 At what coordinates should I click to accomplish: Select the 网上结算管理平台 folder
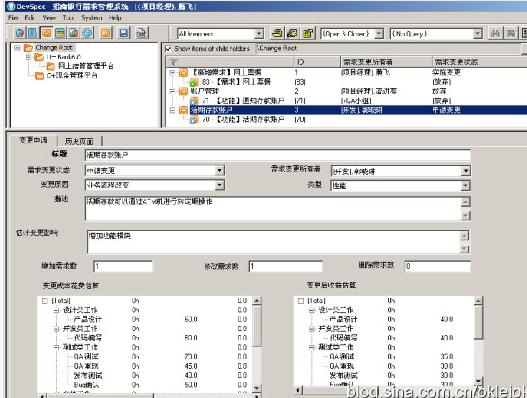85,66
